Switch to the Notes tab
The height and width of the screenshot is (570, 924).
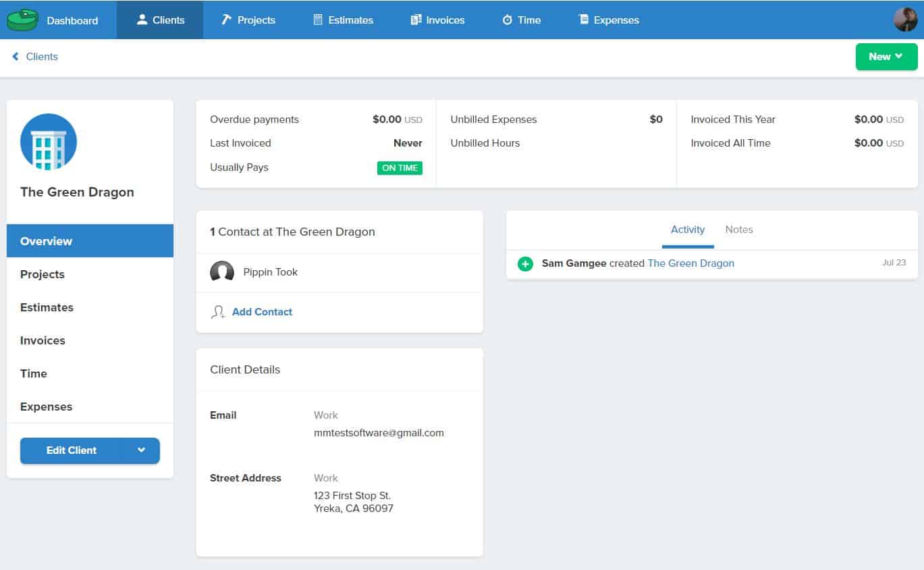[x=739, y=230]
